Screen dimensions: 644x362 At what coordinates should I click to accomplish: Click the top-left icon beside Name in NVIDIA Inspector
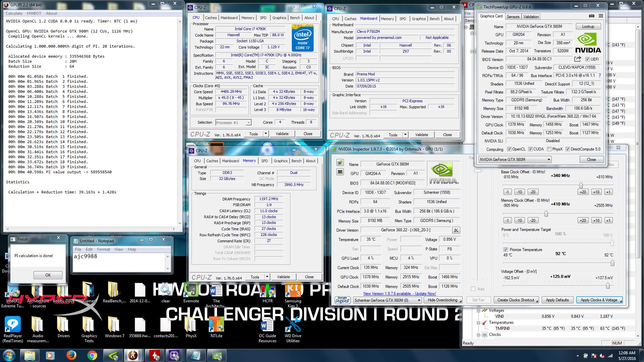click(340, 163)
